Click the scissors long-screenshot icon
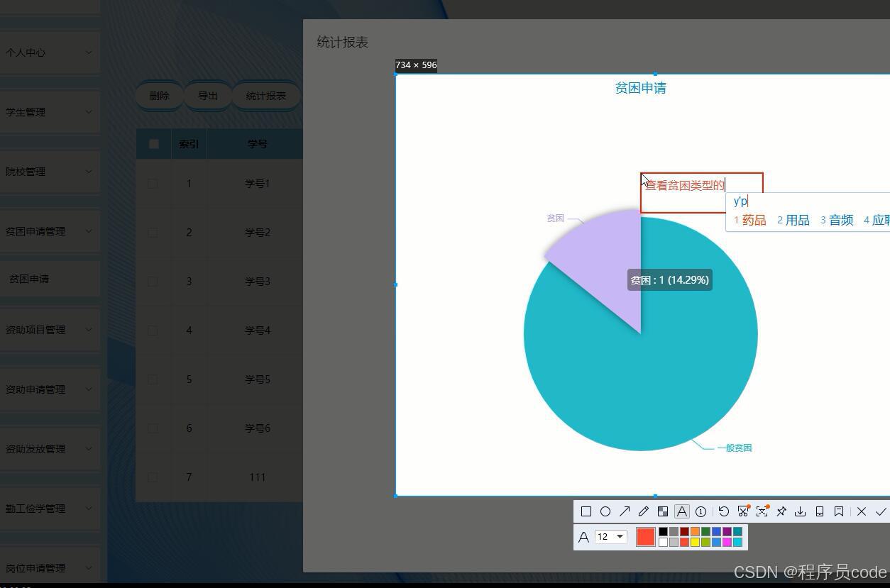 coord(743,511)
